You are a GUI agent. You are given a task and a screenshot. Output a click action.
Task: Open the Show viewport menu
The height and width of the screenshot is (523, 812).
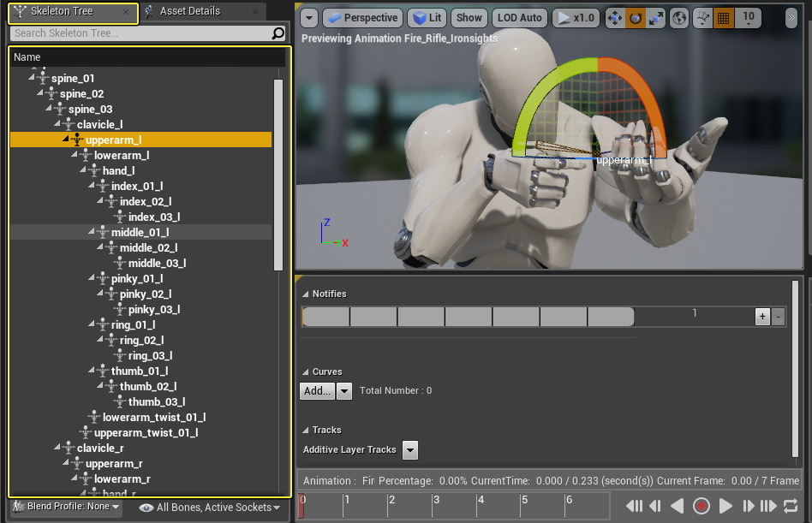469,18
